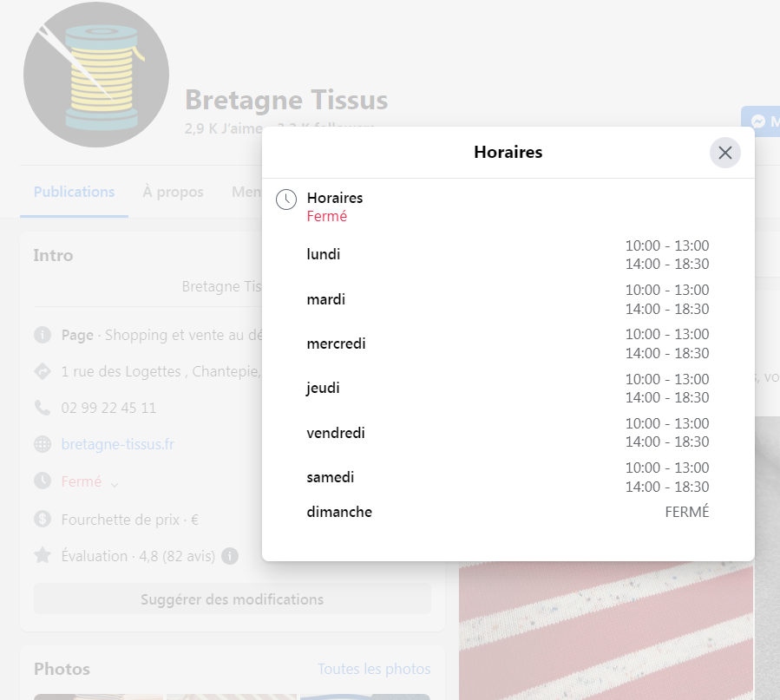Click samedi's 14:00 - 18:30 hours
This screenshot has height=700, width=780.
[667, 487]
